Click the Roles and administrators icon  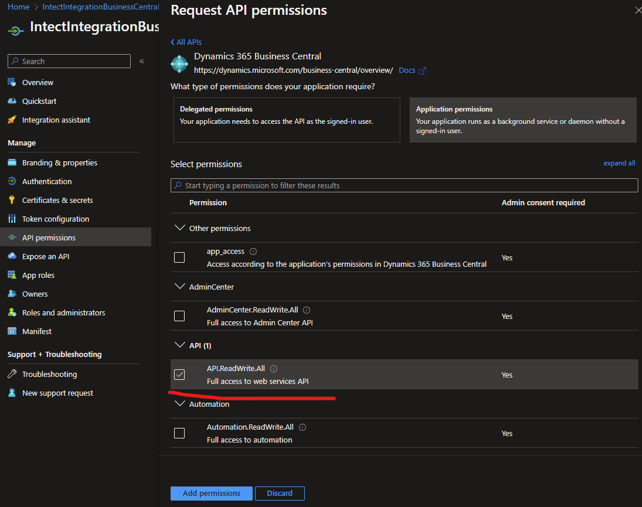pos(12,312)
